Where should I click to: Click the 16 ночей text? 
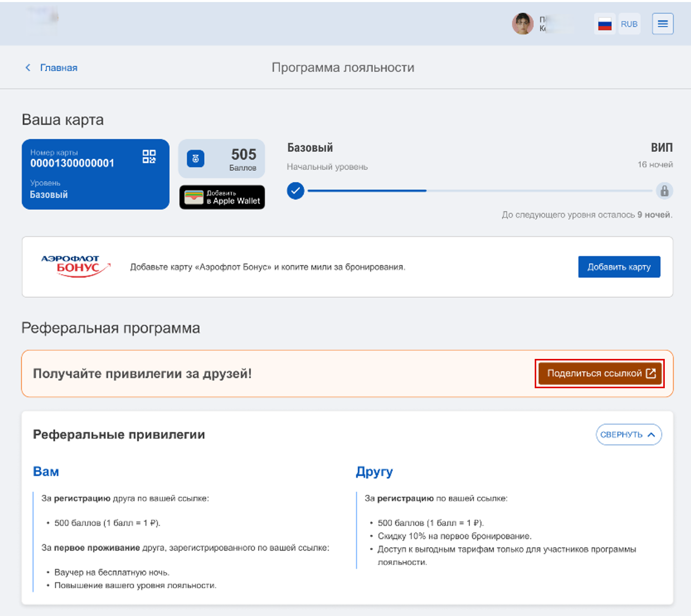pyautogui.click(x=655, y=165)
